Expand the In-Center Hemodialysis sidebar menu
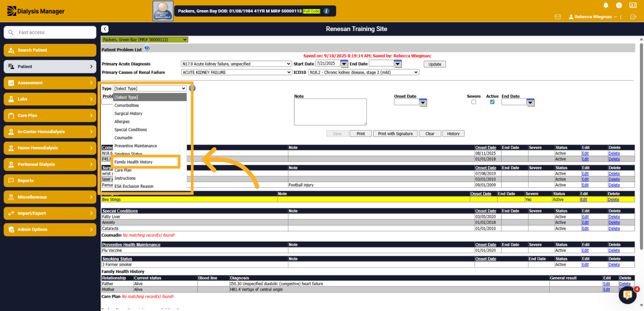The image size is (644, 311). click(50, 132)
